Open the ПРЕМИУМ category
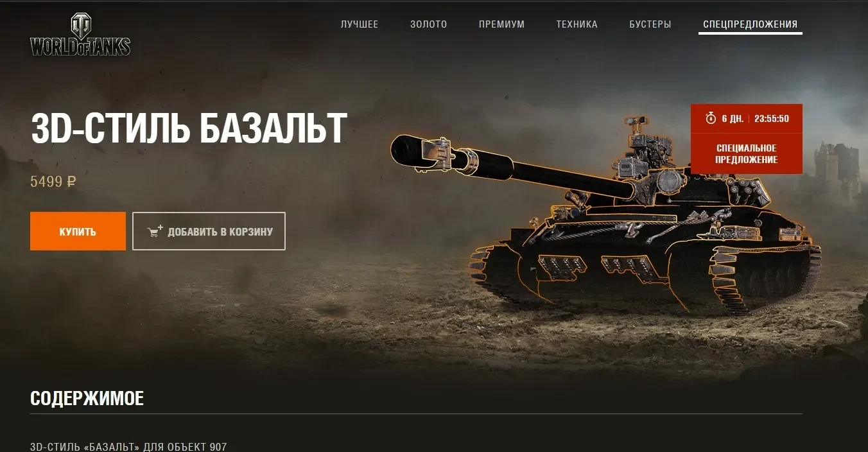This screenshot has height=452, width=868. pos(501,24)
